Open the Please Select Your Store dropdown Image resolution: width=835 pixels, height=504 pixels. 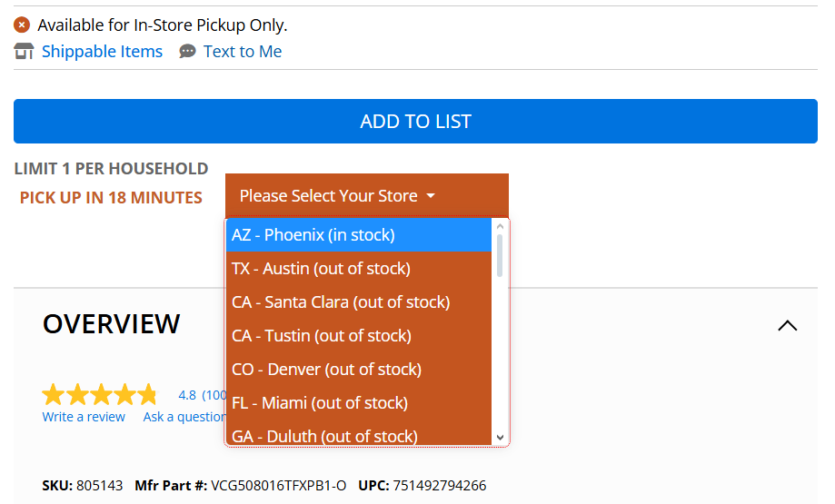click(x=366, y=196)
